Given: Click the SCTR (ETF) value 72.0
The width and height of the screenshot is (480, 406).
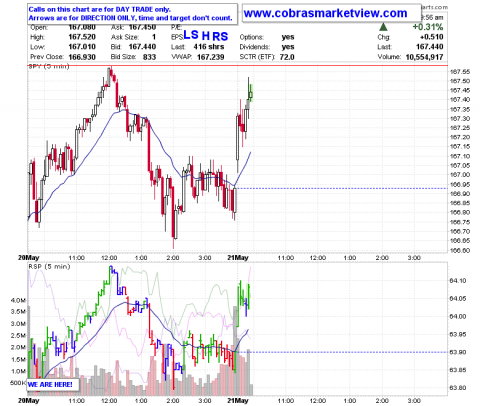Looking at the screenshot, I should click(x=287, y=57).
